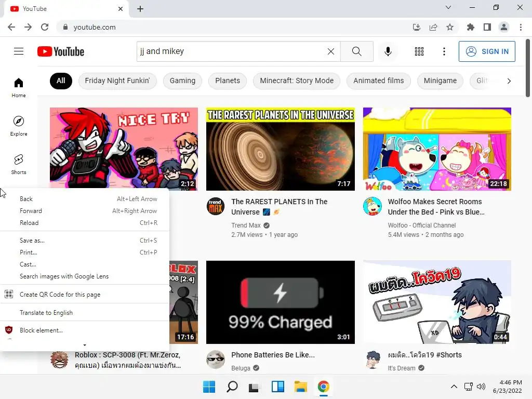The width and height of the screenshot is (532, 399).
Task: Choose Print... in context menu
Action: (85, 252)
